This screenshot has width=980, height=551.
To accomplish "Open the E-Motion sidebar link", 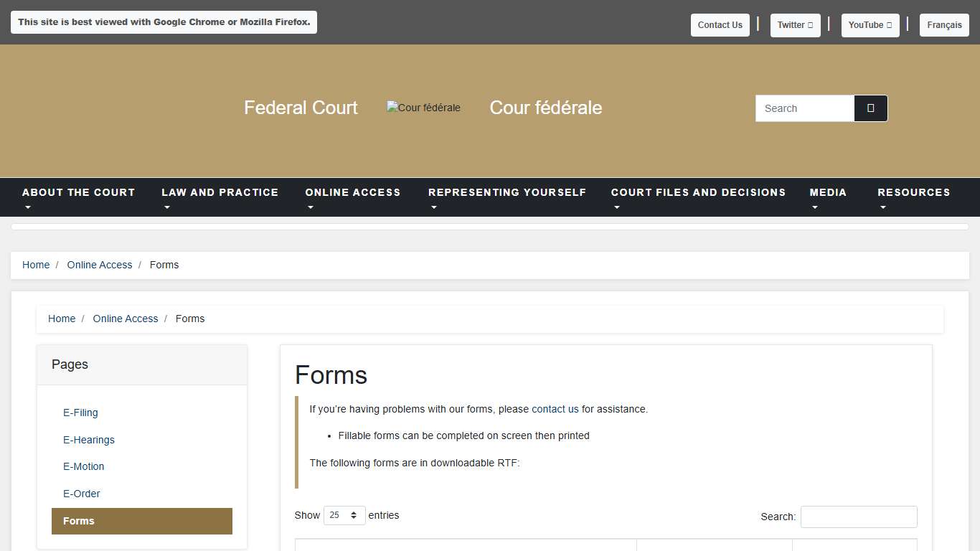I will point(83,466).
